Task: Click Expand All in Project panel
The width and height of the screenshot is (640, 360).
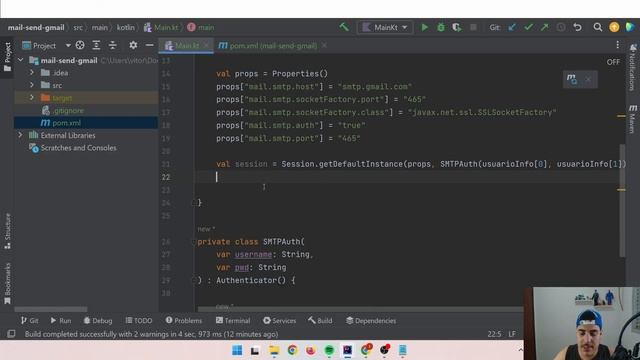Action: pyautogui.click(x=96, y=45)
